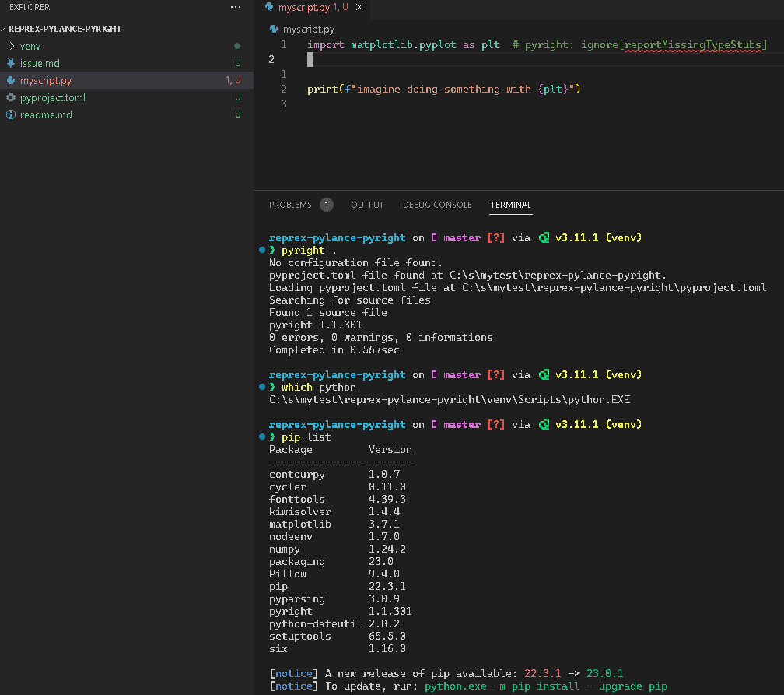Select myscript.py in the file tree
Screen dimensions: 784x695
(127, 80)
